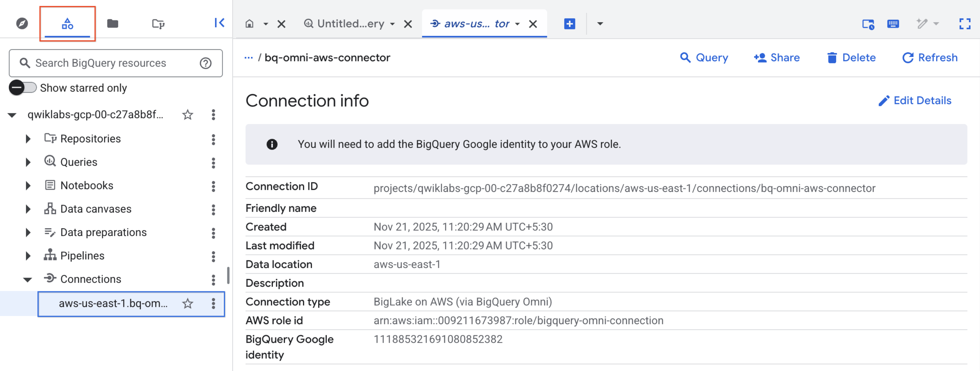The height and width of the screenshot is (371, 980).
Task: Open the Files panel folder icon
Action: pyautogui.click(x=112, y=24)
